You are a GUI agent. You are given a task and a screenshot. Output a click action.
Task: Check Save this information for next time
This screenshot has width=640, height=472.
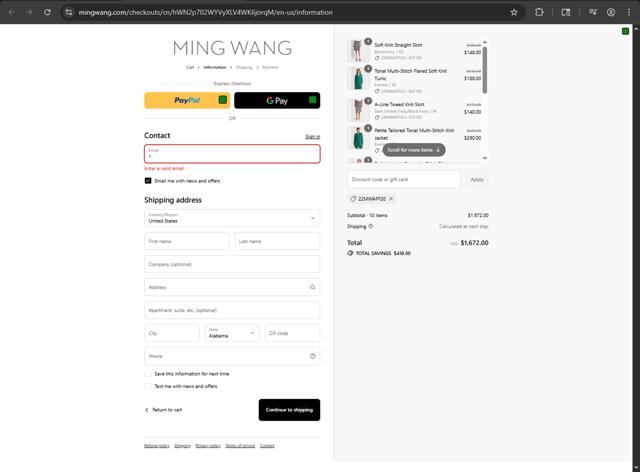coord(148,374)
